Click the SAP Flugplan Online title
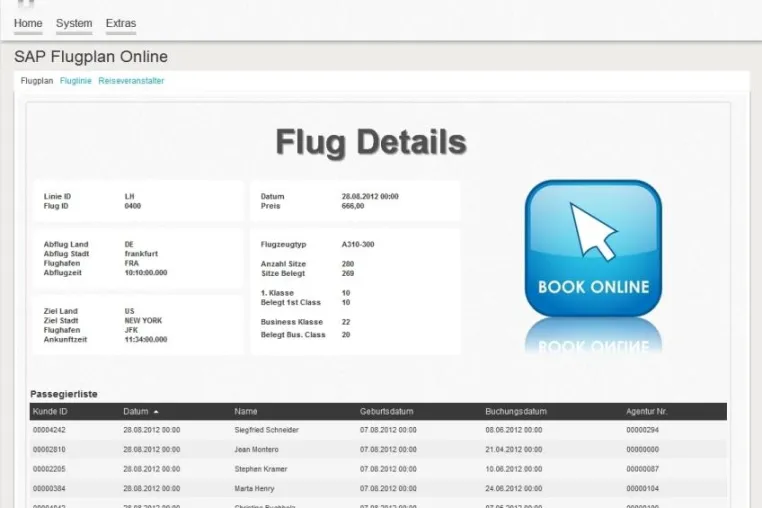The image size is (762, 508). tap(91, 57)
